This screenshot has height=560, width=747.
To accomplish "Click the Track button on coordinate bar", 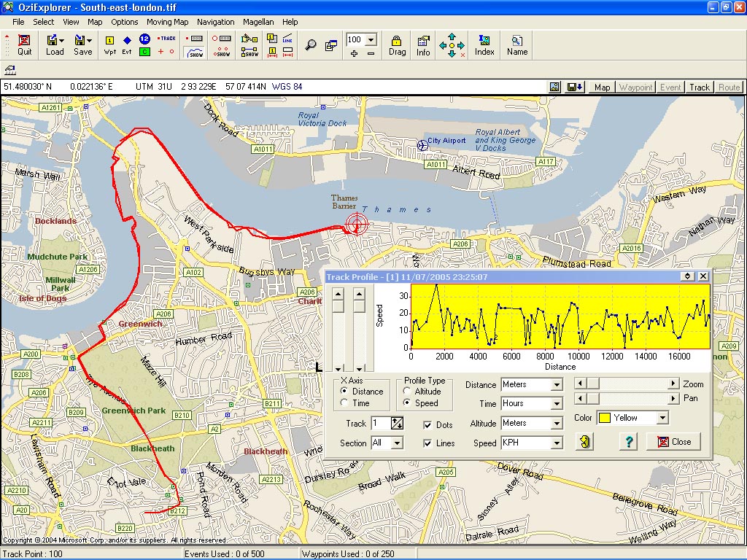I will click(700, 87).
